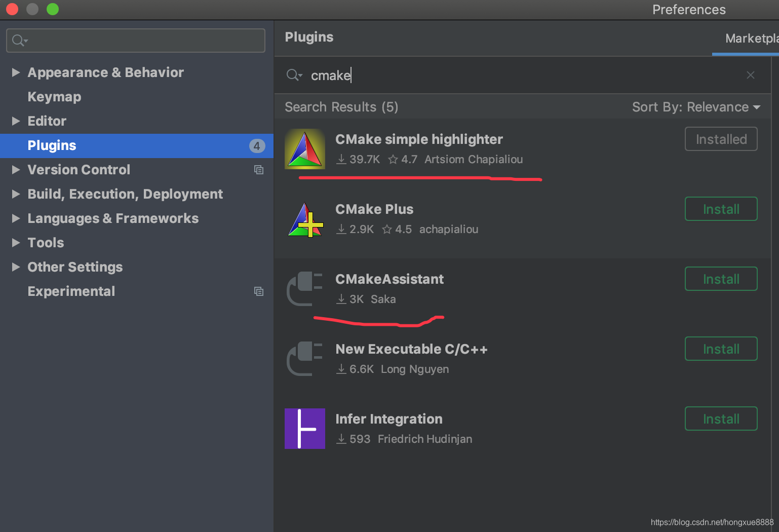Select the Plugins settings page
Image resolution: width=779 pixels, height=532 pixels.
[x=137, y=146]
